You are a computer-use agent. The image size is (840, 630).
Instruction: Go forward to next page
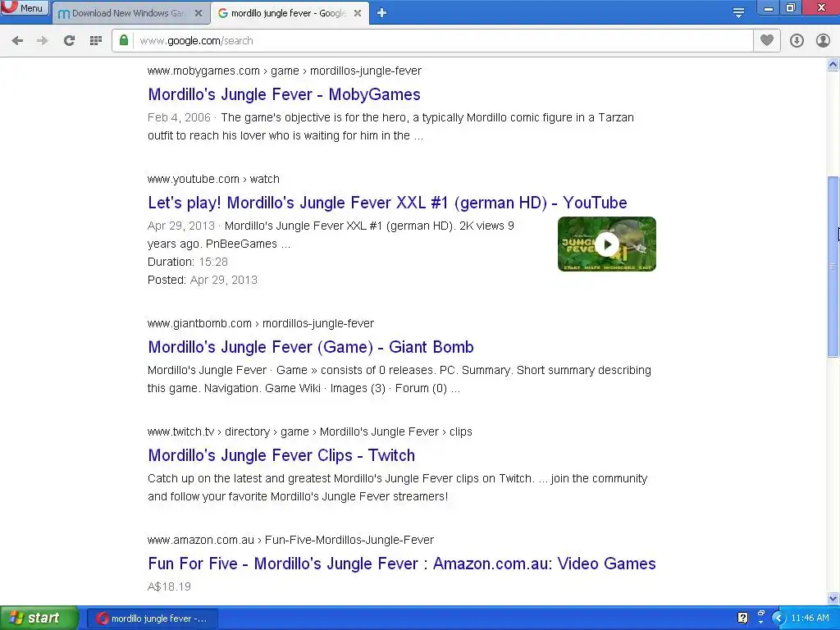point(43,41)
